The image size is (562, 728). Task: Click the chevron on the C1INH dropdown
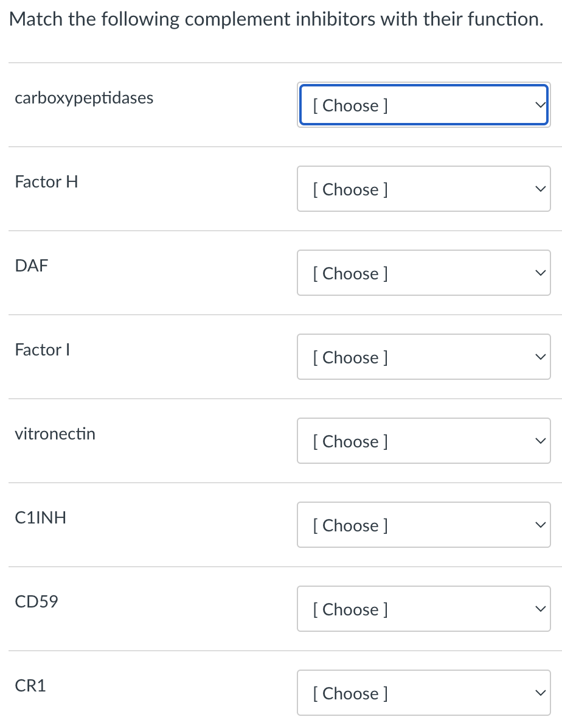[540, 525]
